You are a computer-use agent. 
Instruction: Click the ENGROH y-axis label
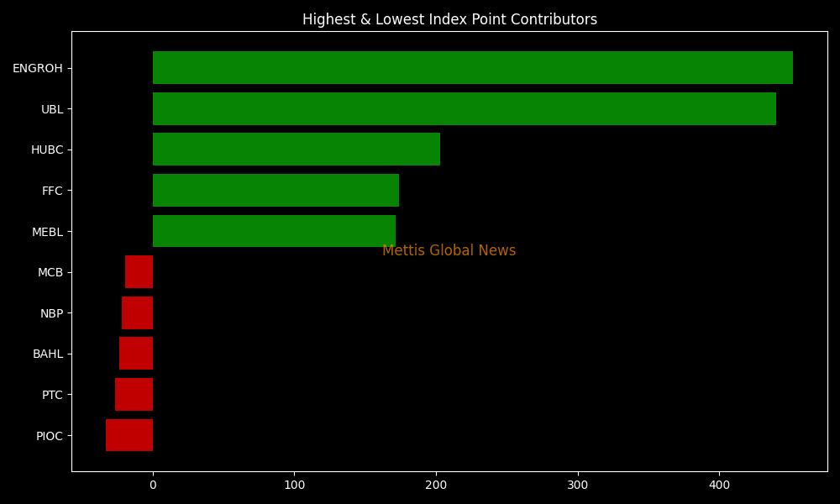38,68
